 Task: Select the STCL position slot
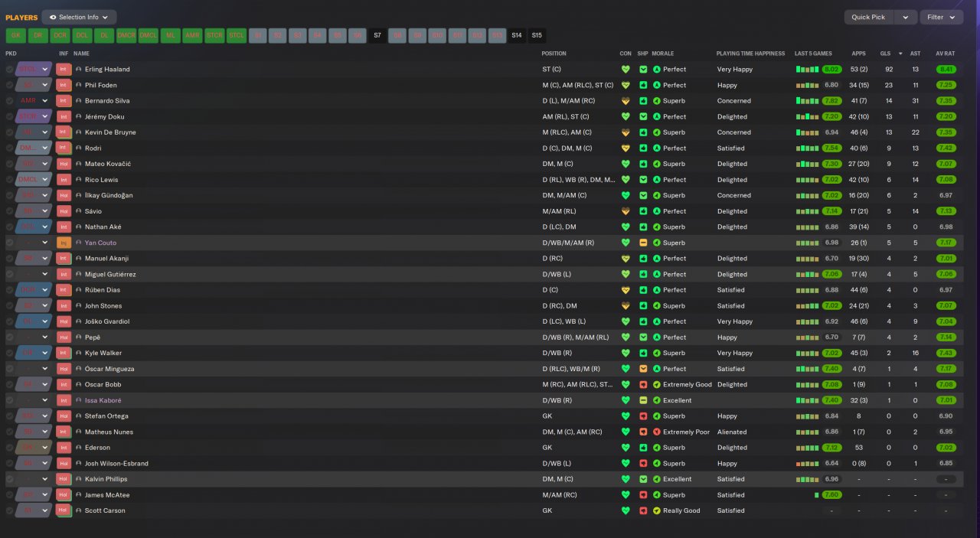(x=237, y=35)
